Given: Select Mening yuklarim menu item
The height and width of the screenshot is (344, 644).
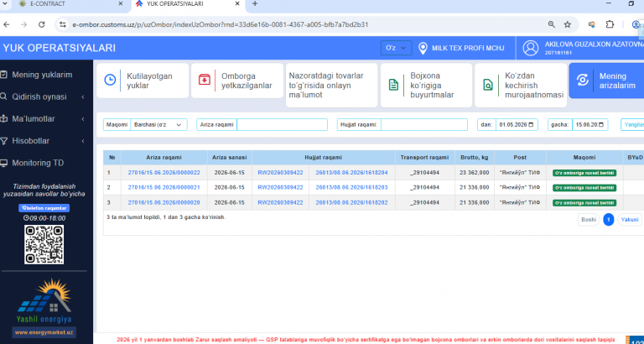Looking at the screenshot, I should [42, 75].
